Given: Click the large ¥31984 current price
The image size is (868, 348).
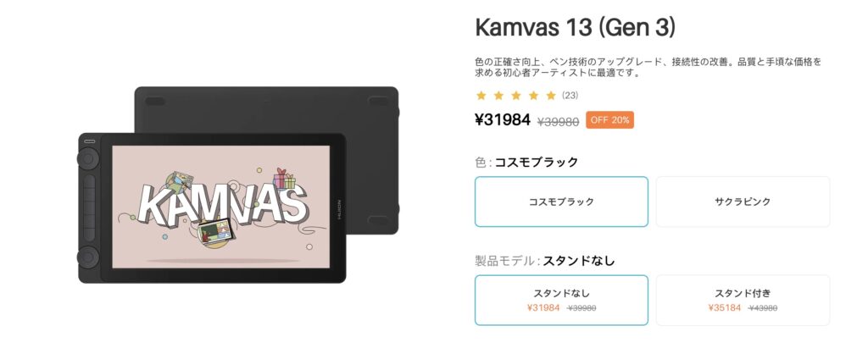Looking at the screenshot, I should 503,119.
